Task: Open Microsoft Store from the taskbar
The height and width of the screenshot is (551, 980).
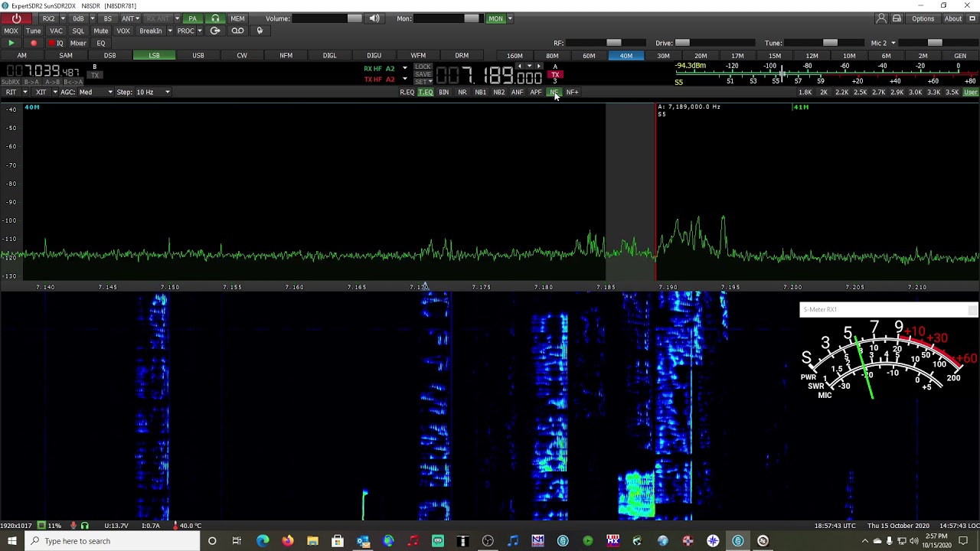Action: click(338, 541)
